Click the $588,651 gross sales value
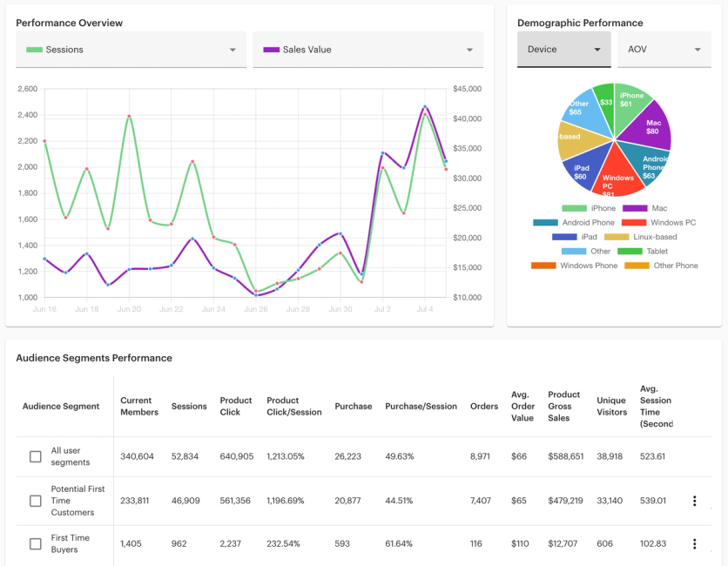The image size is (728, 566). click(x=565, y=456)
